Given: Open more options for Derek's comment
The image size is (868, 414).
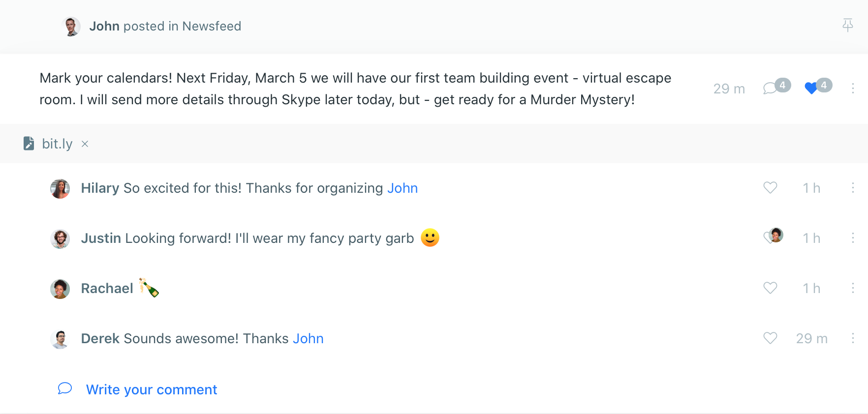Looking at the screenshot, I should [853, 338].
